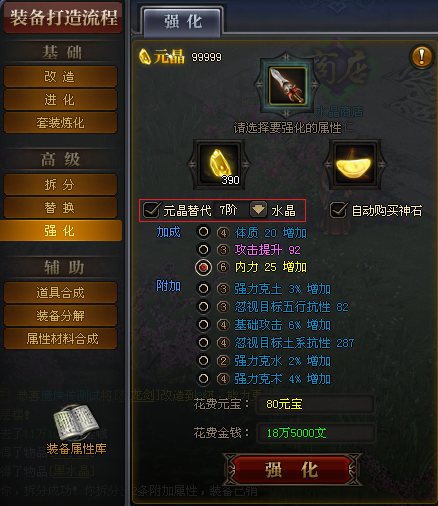Viewport: 438px width, 506px height.
Task: Toggle the 自动购买神石 checkbox
Action: (339, 210)
